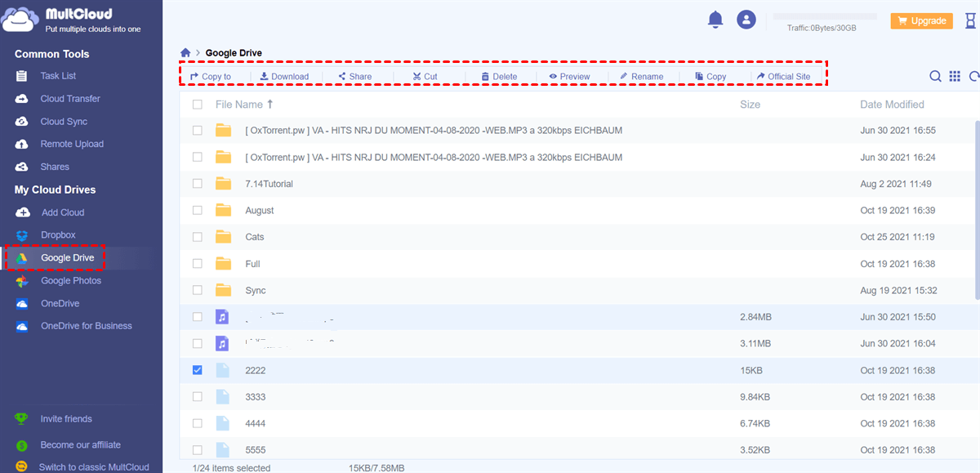Toggle select-all checkbox in header

(197, 105)
